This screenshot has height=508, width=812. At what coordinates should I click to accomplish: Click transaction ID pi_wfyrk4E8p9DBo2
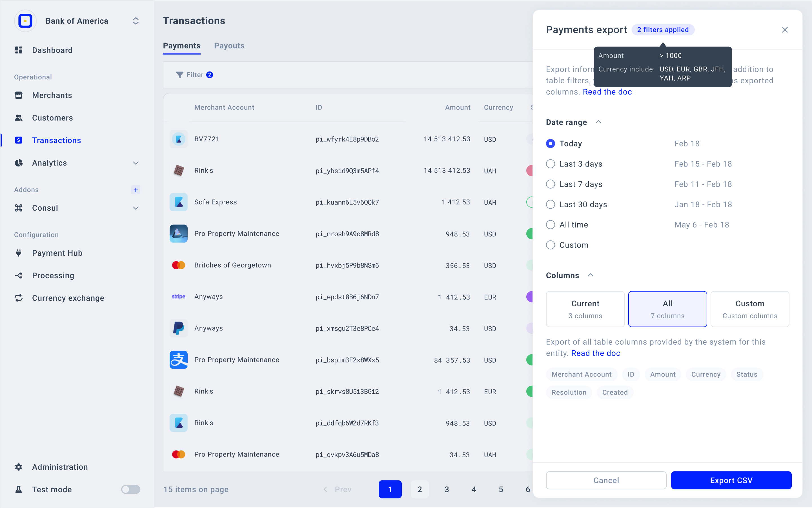click(347, 139)
